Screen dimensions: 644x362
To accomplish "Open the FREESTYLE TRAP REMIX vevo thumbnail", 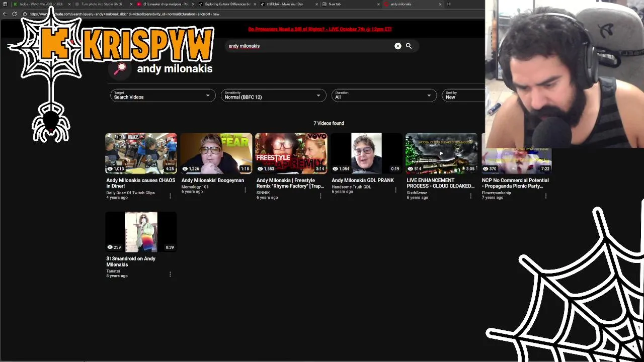I will 291,153.
